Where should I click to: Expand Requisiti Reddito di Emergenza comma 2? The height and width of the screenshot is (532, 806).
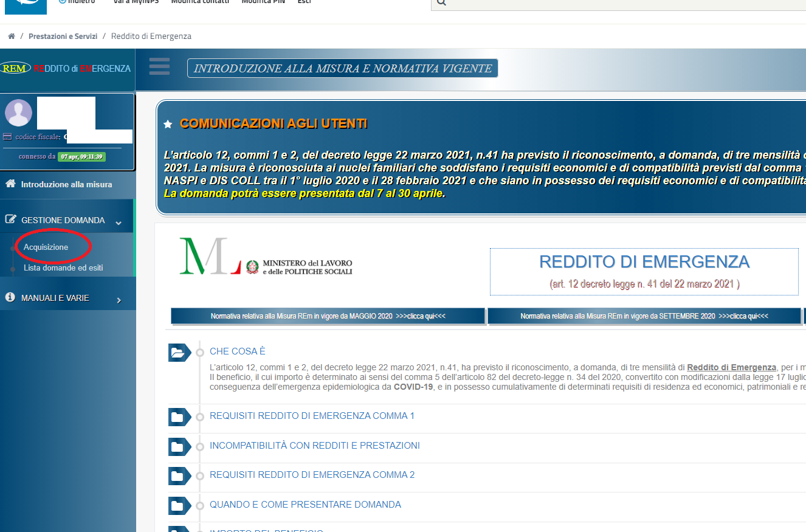[312, 475]
